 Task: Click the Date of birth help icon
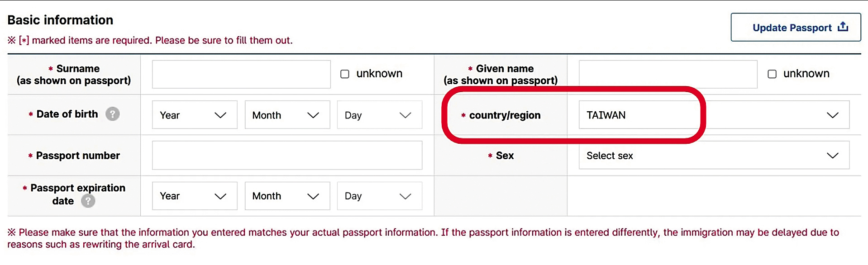(x=113, y=114)
